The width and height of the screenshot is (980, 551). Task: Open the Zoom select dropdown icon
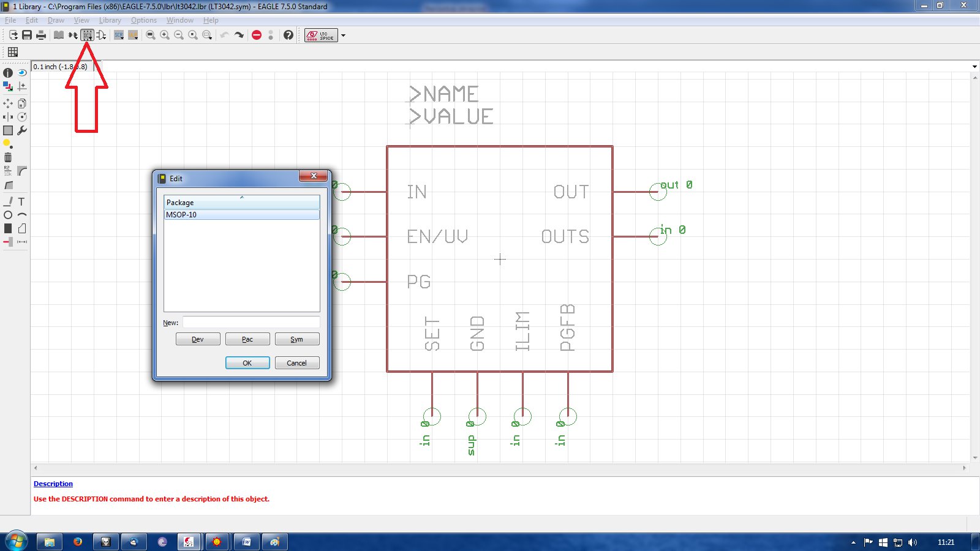click(207, 35)
